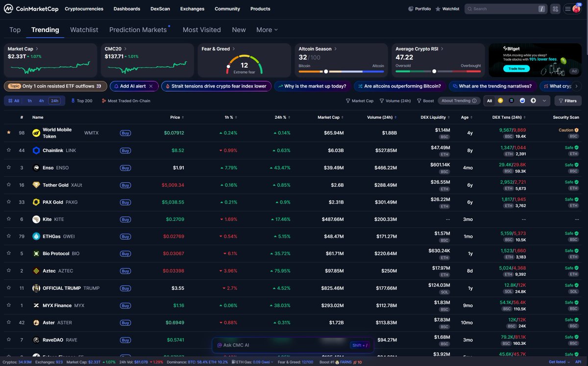
Task: Select the Top 200 filter
Action: point(81,101)
